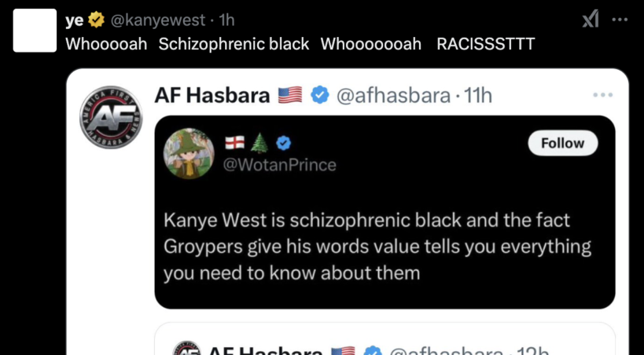The height and width of the screenshot is (355, 644).
Task: Open the @WotanPrince handle
Action: click(281, 165)
